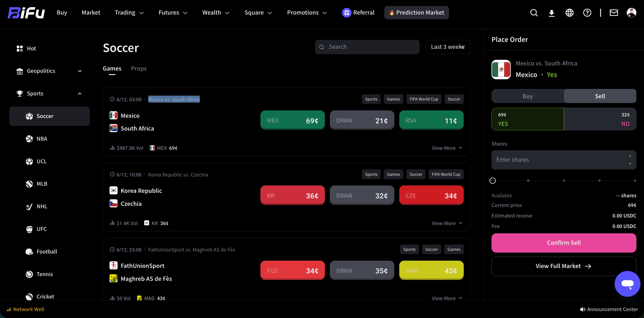
Task: Collapse the Sports category
Action: (49, 94)
